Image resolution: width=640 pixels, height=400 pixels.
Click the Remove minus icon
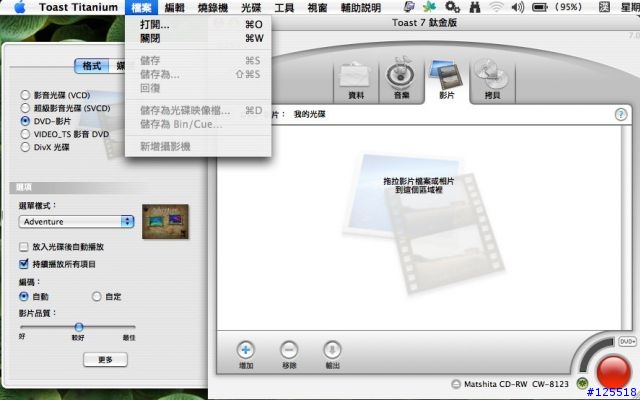click(x=289, y=350)
